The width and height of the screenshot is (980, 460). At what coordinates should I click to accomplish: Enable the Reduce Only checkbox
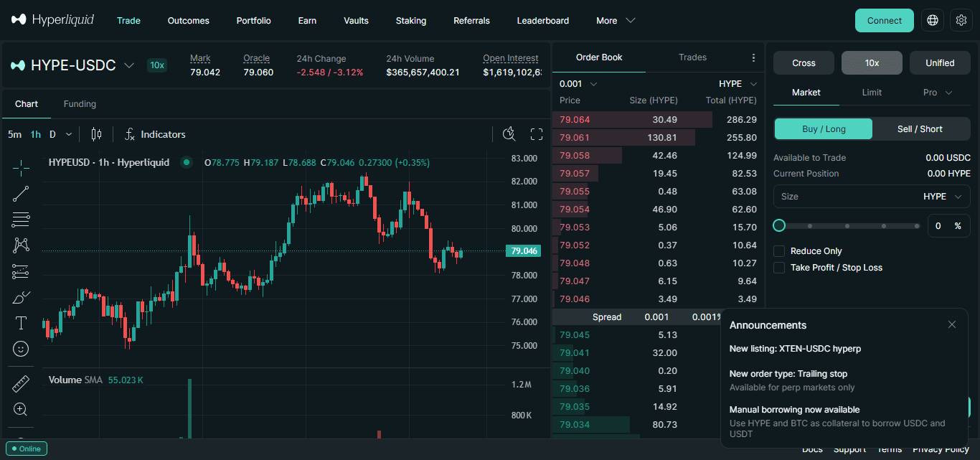click(x=779, y=251)
